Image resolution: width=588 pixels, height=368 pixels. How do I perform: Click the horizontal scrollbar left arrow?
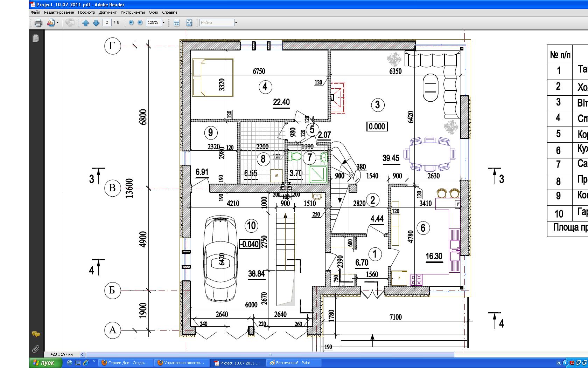[x=82, y=354]
